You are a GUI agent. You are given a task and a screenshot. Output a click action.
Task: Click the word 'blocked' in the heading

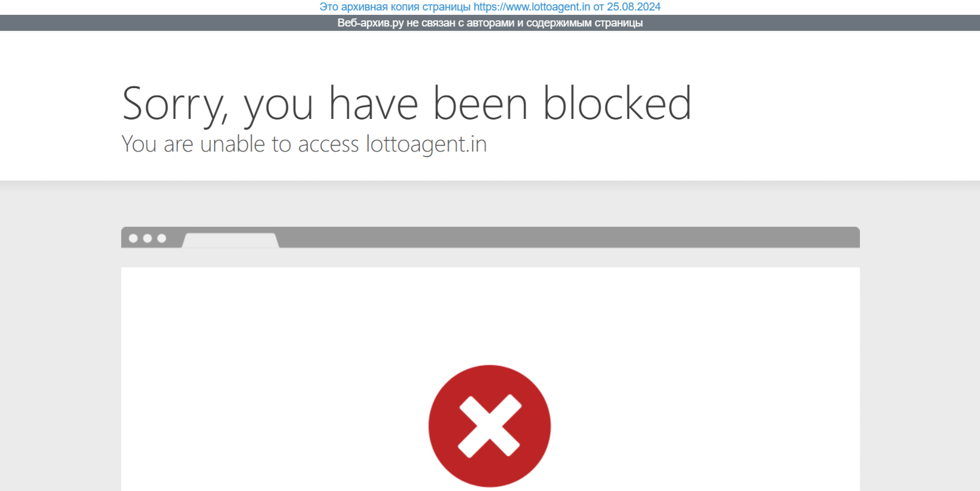click(617, 102)
